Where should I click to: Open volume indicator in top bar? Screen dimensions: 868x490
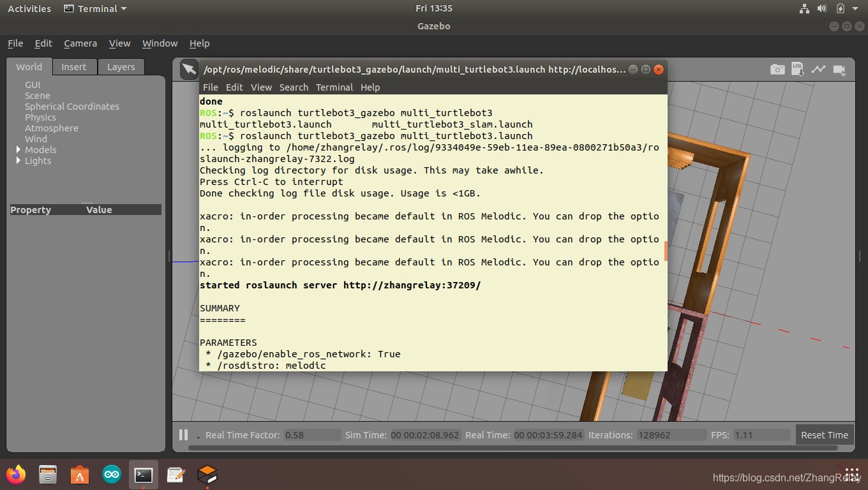coord(822,9)
